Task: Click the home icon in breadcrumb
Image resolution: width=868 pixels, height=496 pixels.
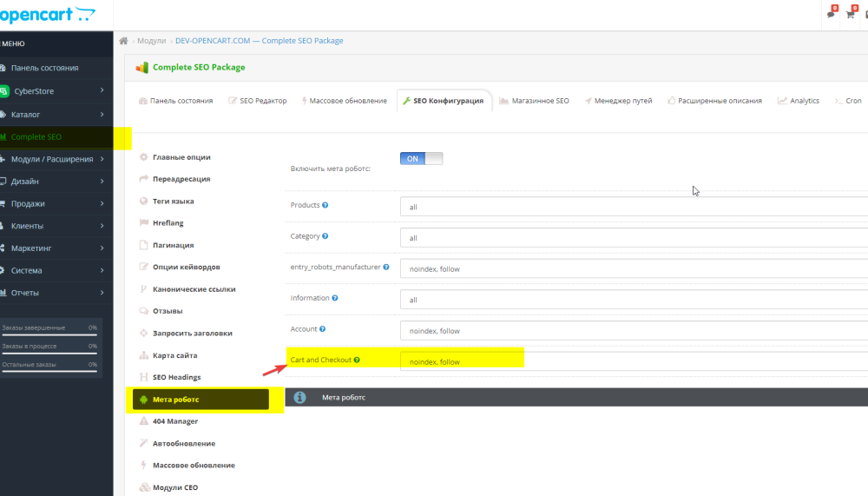Action: (x=123, y=41)
